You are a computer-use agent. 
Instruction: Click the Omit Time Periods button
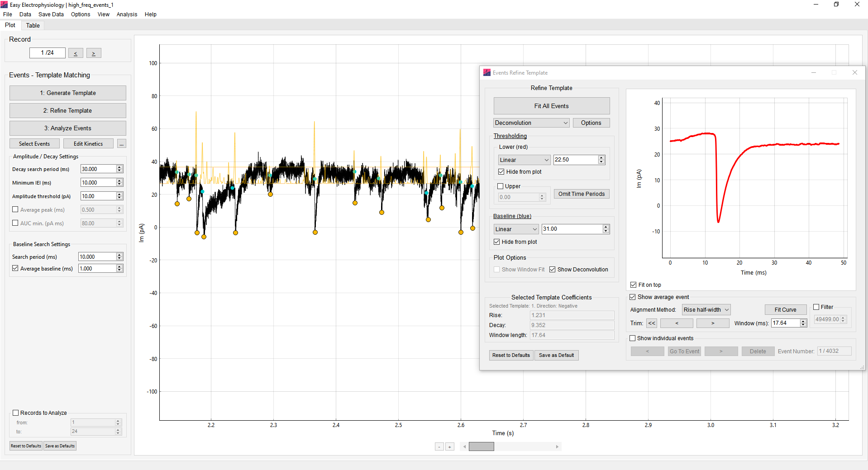click(x=581, y=194)
